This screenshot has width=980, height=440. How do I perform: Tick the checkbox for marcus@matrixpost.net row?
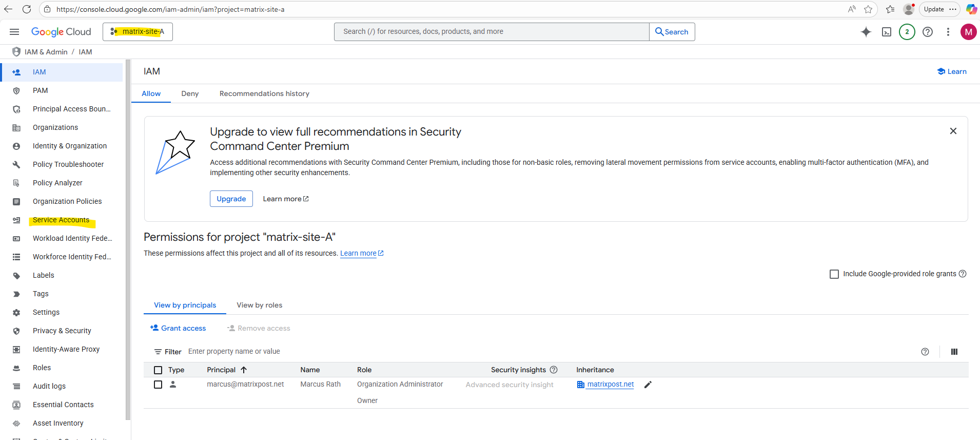pyautogui.click(x=158, y=385)
